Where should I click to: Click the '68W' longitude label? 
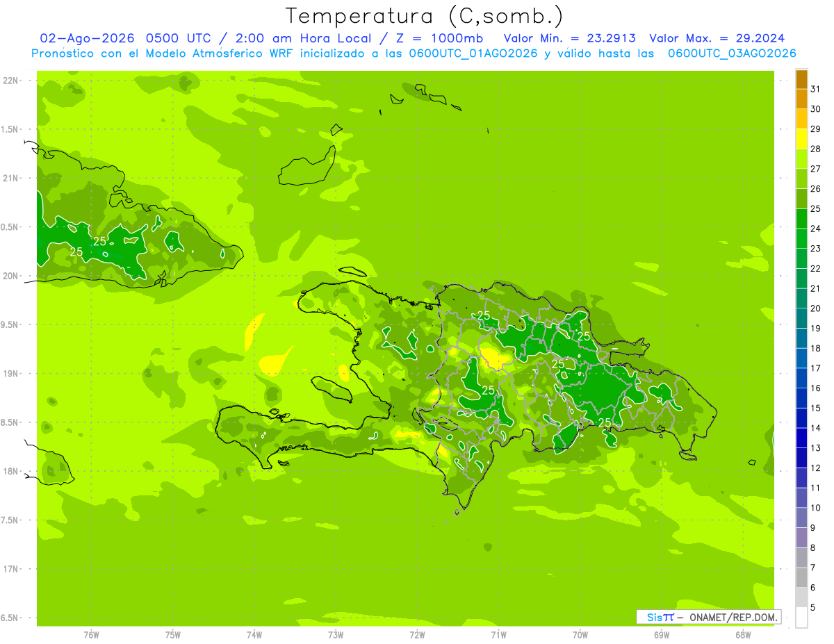[743, 635]
